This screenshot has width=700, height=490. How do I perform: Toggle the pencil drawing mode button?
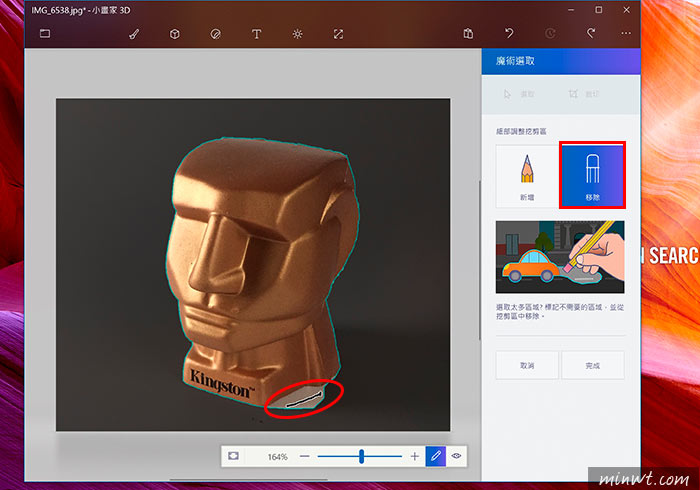tap(436, 456)
